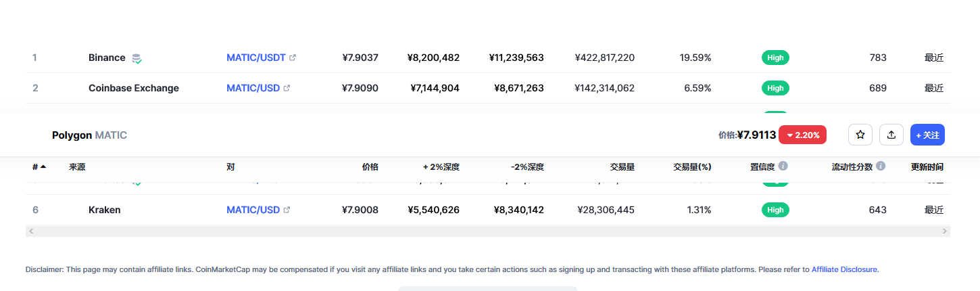Open external link icon beside Coinbase MATIC/USD
Viewport: 980px width, 291px height.
(x=287, y=88)
